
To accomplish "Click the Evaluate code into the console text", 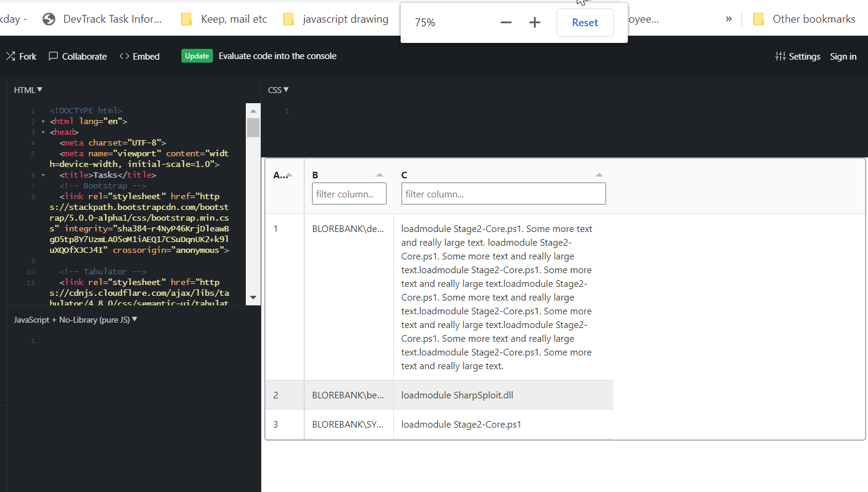I will tap(277, 56).
